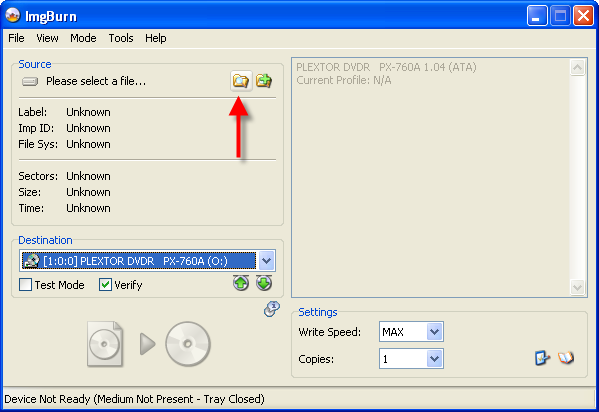Click the large Write image to disc button
The image size is (599, 412).
pyautogui.click(x=149, y=344)
